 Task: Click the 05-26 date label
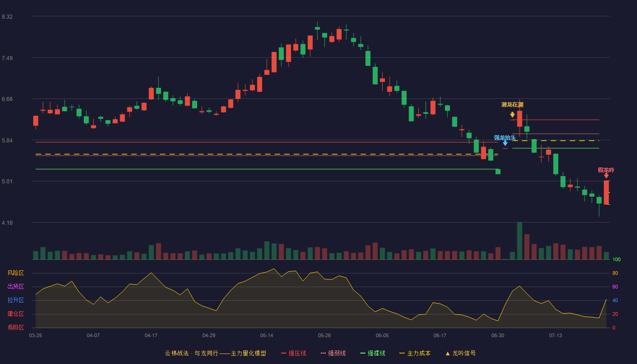tap(324, 335)
